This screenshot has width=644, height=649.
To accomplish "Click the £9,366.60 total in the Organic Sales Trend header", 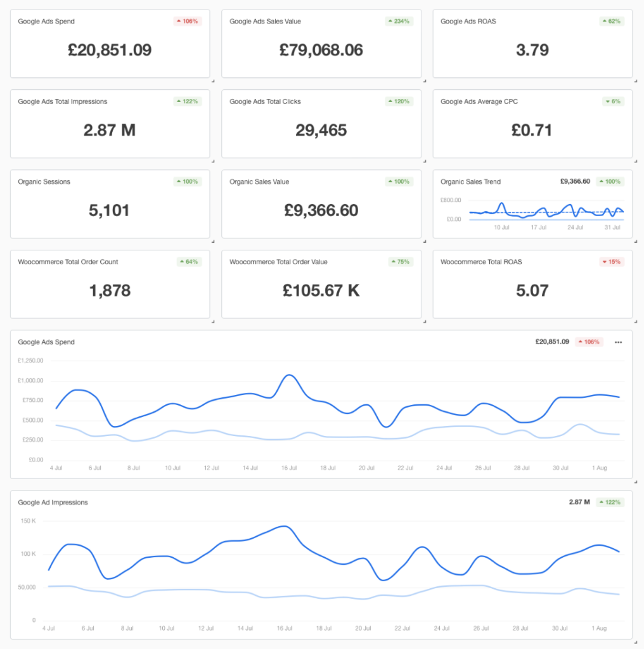I will (575, 181).
